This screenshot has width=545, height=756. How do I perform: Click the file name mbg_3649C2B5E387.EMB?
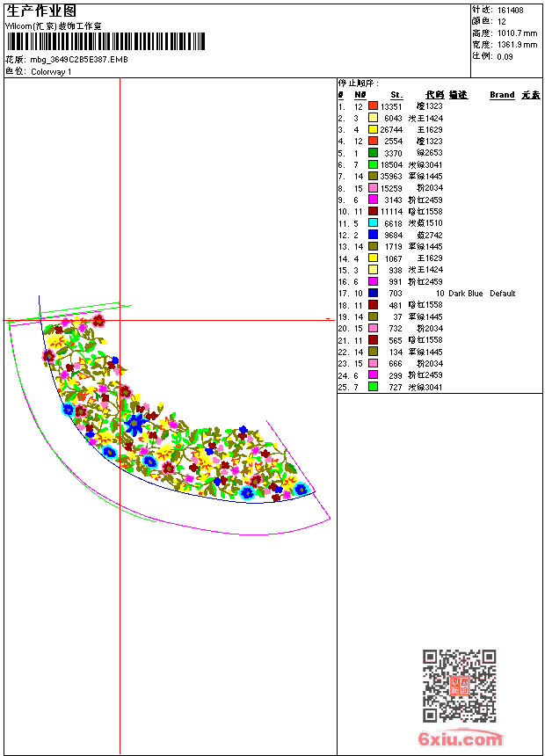tap(78, 60)
